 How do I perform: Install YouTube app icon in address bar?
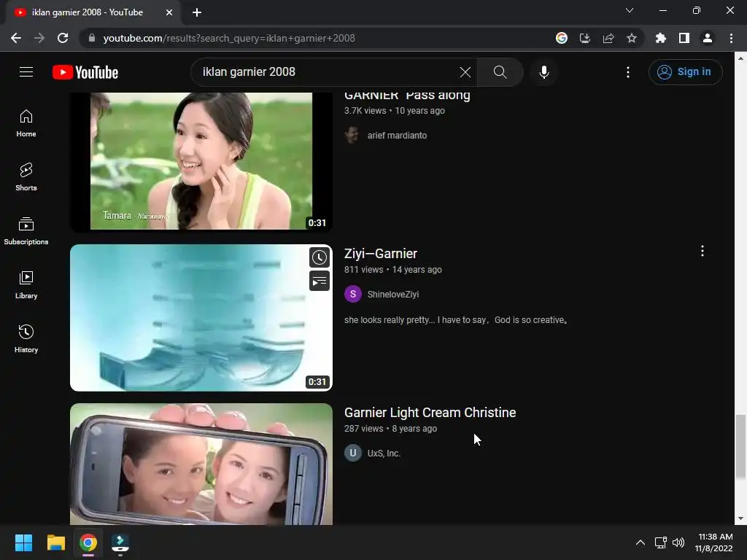[585, 38]
